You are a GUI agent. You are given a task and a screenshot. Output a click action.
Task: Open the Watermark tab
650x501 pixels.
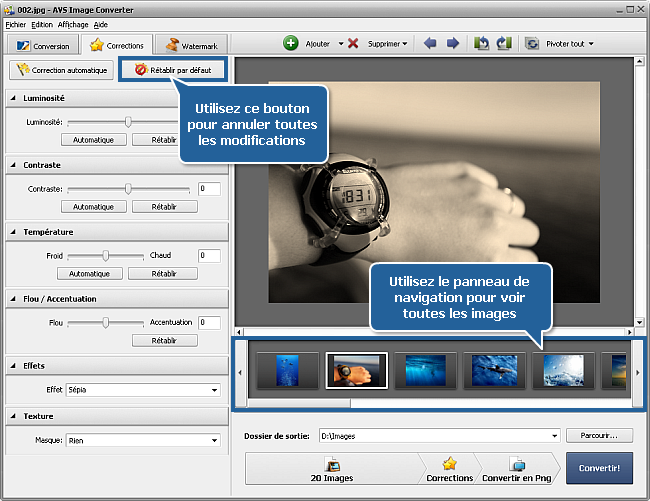(193, 45)
